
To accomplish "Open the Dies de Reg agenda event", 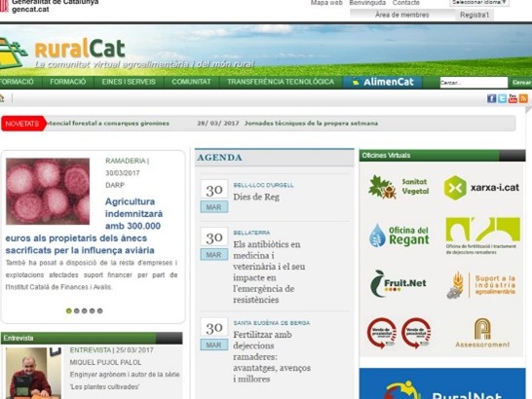I will click(256, 197).
